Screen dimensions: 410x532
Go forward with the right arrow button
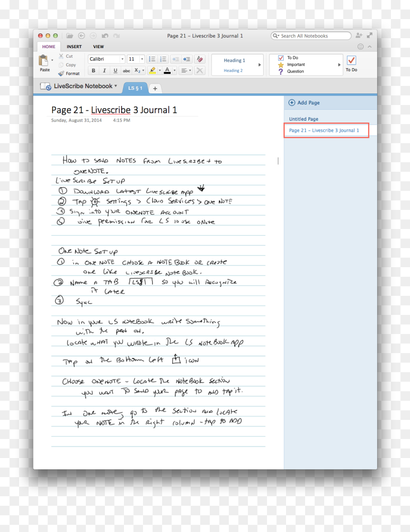pos(93,36)
